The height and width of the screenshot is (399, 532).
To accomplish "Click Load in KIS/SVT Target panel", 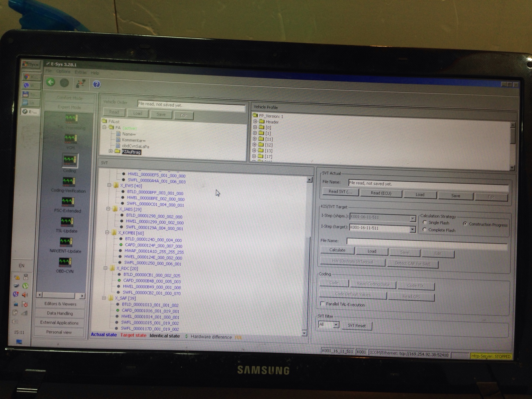I will pos(372,251).
